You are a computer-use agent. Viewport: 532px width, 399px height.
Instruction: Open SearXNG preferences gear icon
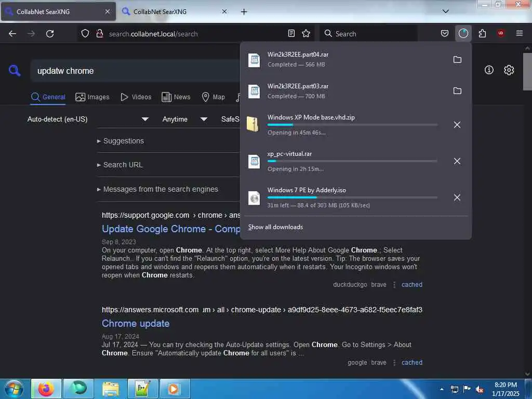point(509,70)
